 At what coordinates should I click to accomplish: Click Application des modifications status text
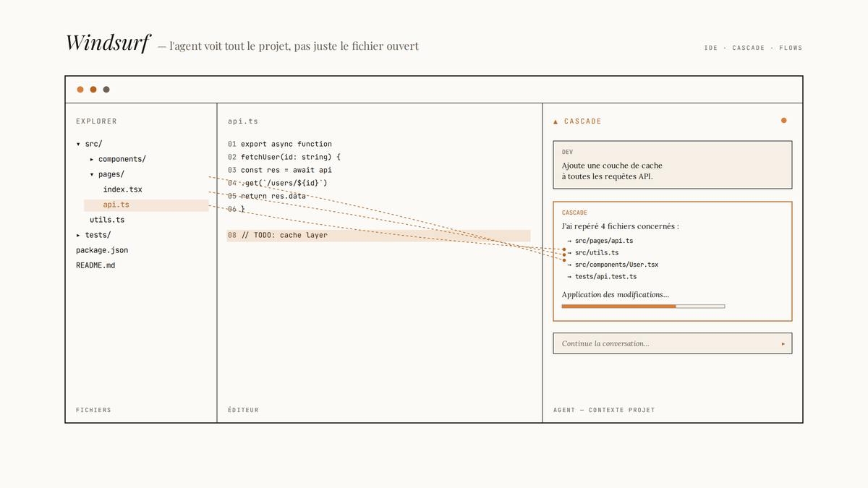coord(616,295)
